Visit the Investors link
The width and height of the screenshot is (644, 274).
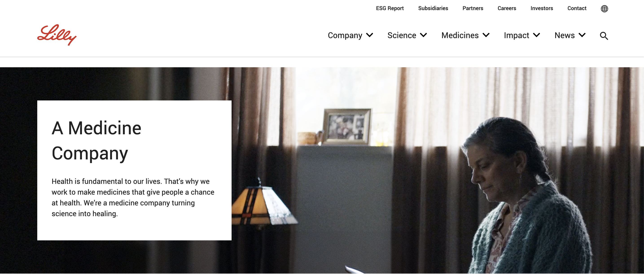[x=541, y=8]
